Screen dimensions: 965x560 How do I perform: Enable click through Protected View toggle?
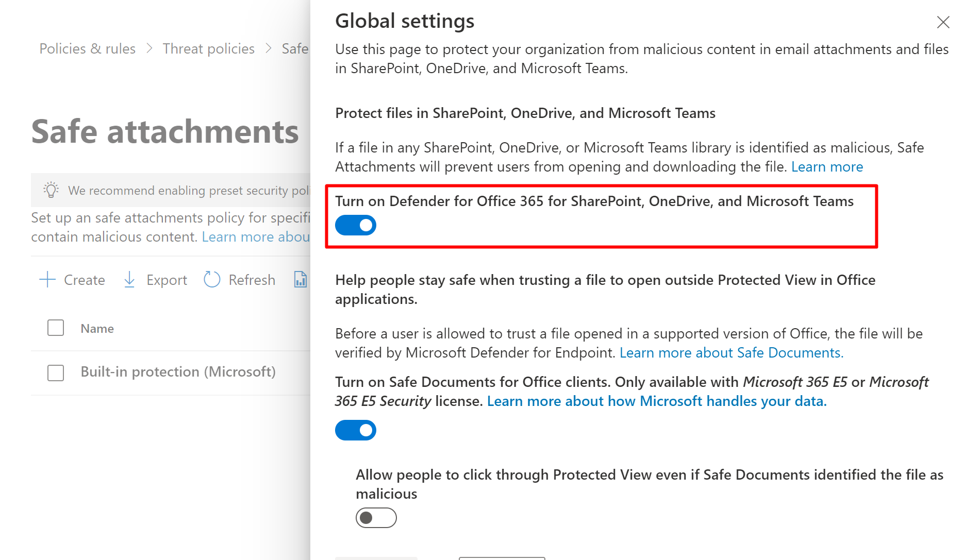pyautogui.click(x=376, y=518)
